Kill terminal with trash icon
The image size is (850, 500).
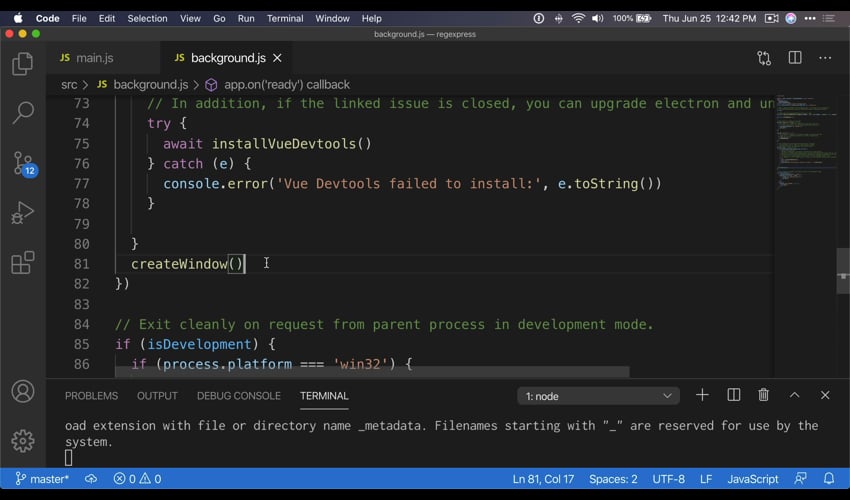pos(763,395)
